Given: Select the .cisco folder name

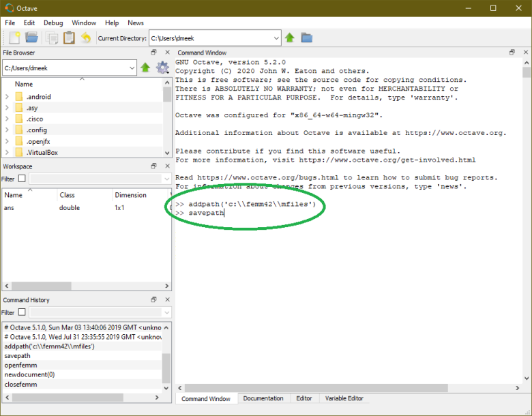Looking at the screenshot, I should 35,119.
